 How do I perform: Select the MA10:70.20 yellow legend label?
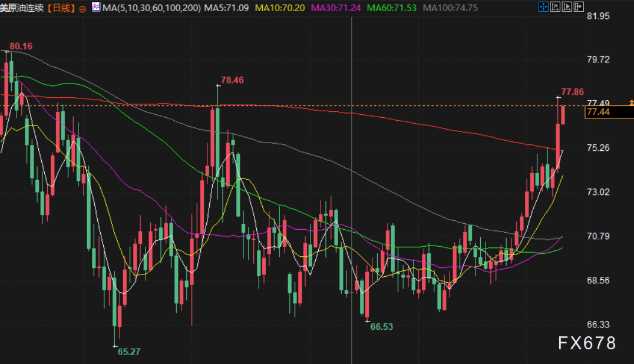pos(280,8)
